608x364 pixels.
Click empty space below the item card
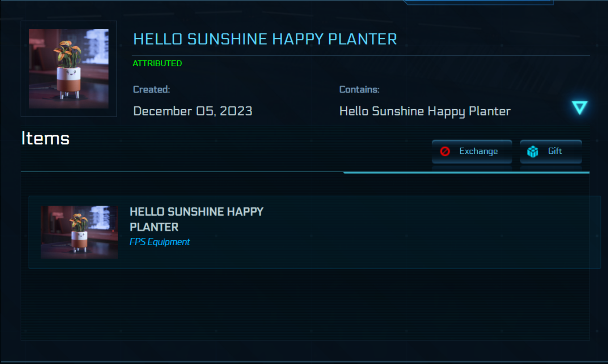305,304
